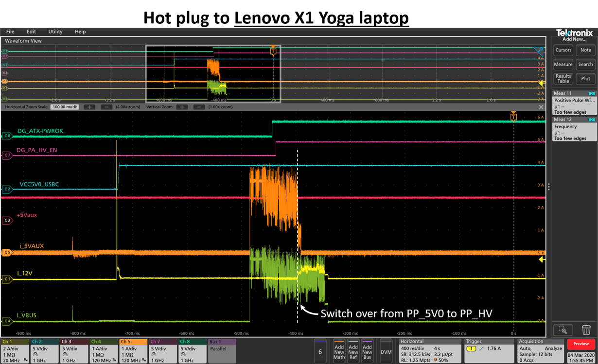This screenshot has height=364, width=598.
Task: Click the VCC5V0_USBC waveform label
Action: [x=39, y=184]
